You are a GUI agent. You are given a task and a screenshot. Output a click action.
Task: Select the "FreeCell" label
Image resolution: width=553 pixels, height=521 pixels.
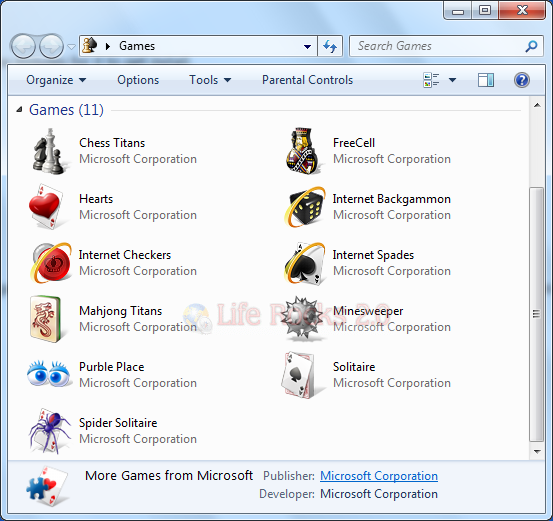point(354,143)
